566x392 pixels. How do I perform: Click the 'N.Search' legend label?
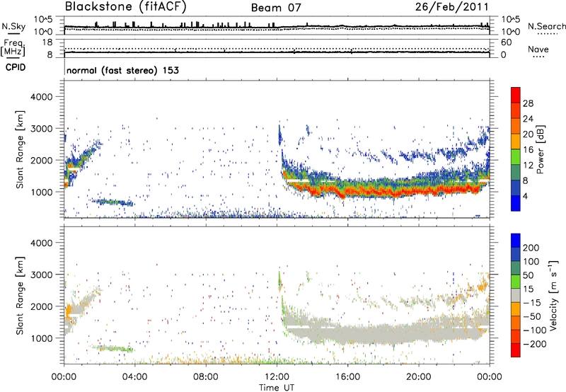(x=546, y=26)
